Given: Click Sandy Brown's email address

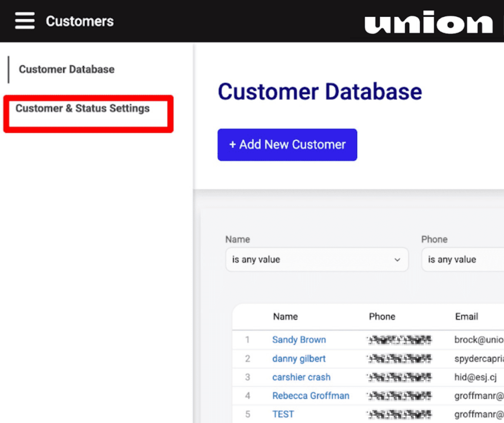Looking at the screenshot, I should [x=478, y=340].
